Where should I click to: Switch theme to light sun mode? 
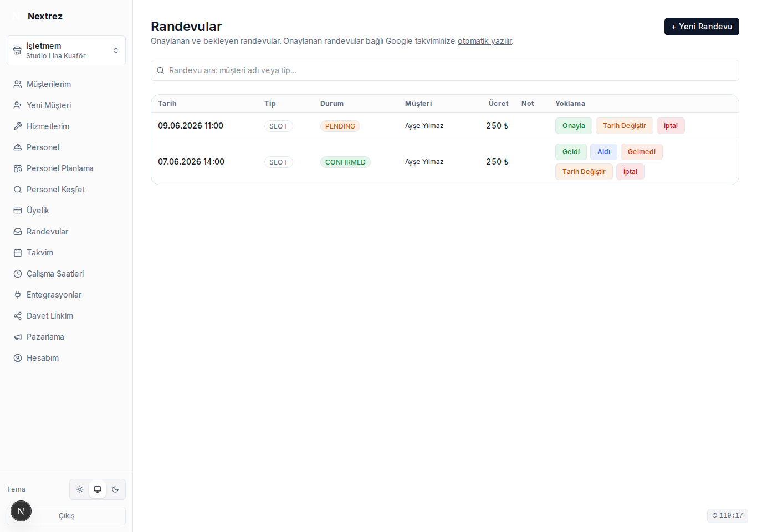[80, 489]
